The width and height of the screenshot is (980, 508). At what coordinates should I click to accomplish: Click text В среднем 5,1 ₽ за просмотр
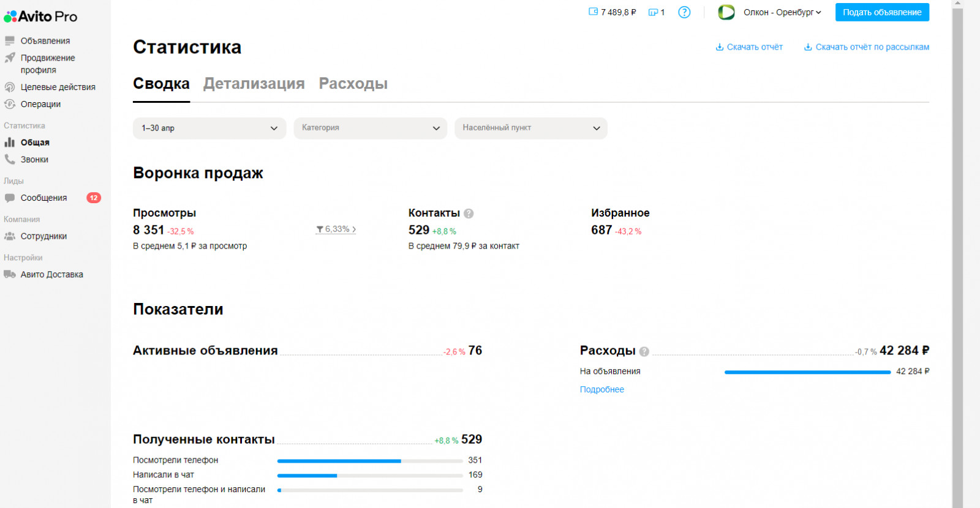tap(190, 246)
